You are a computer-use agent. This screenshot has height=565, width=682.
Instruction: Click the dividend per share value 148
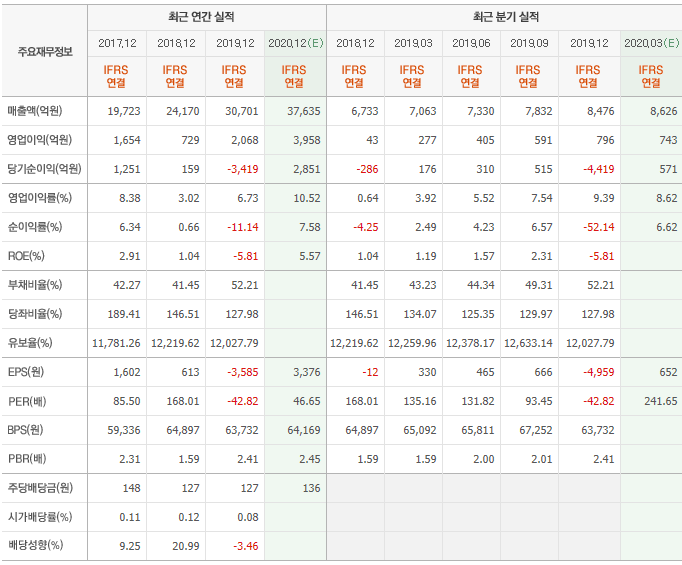coord(132,488)
